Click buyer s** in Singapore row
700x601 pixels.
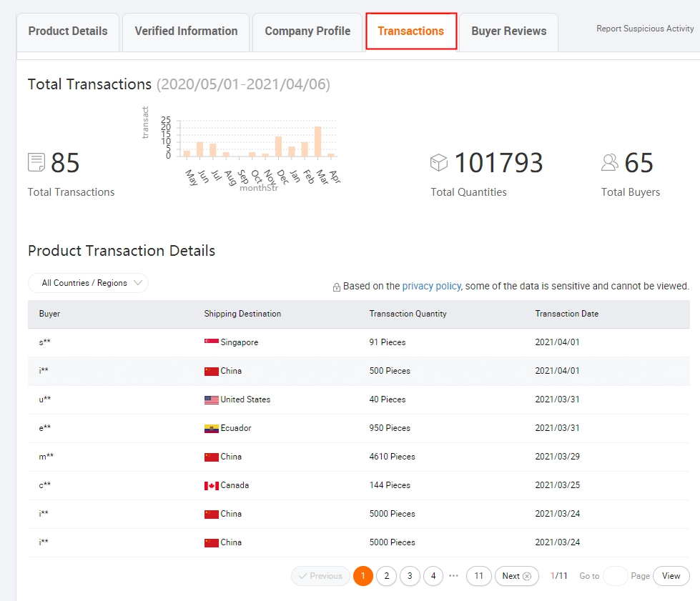[x=44, y=342]
